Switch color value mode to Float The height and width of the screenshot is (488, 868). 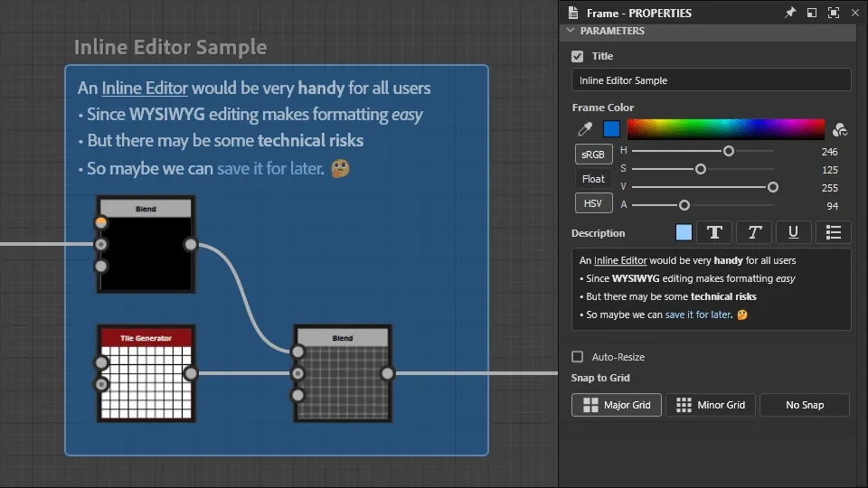(x=593, y=179)
